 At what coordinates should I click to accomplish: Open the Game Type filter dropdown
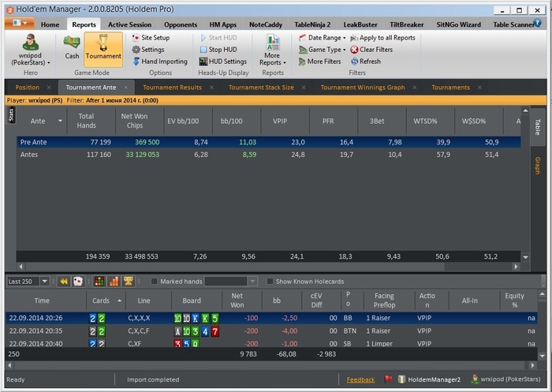pos(322,50)
